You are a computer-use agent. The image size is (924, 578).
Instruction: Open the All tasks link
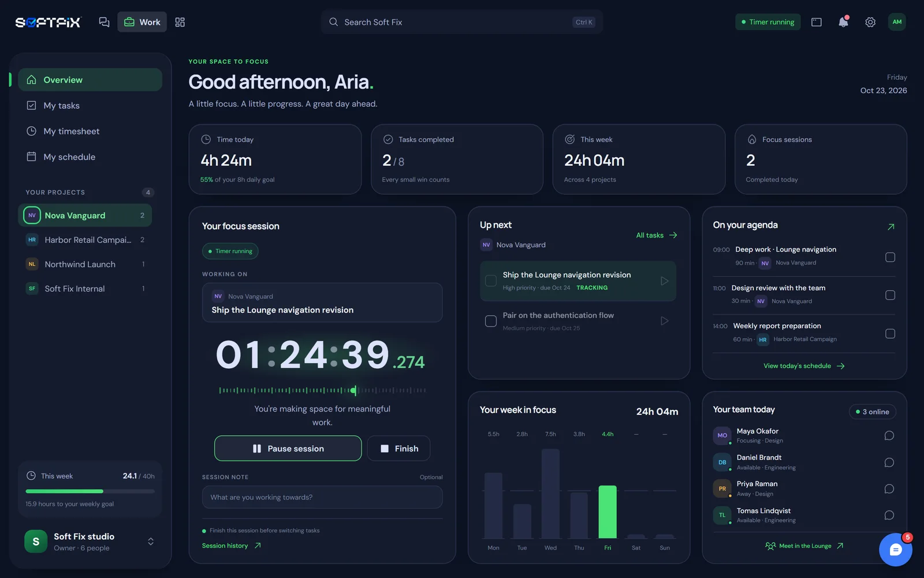pos(657,235)
